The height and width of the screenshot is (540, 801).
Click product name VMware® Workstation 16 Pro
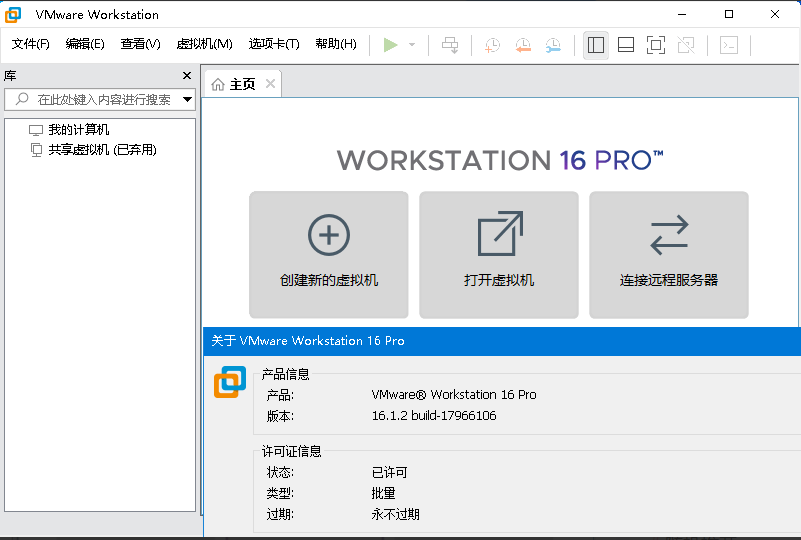[x=454, y=394]
